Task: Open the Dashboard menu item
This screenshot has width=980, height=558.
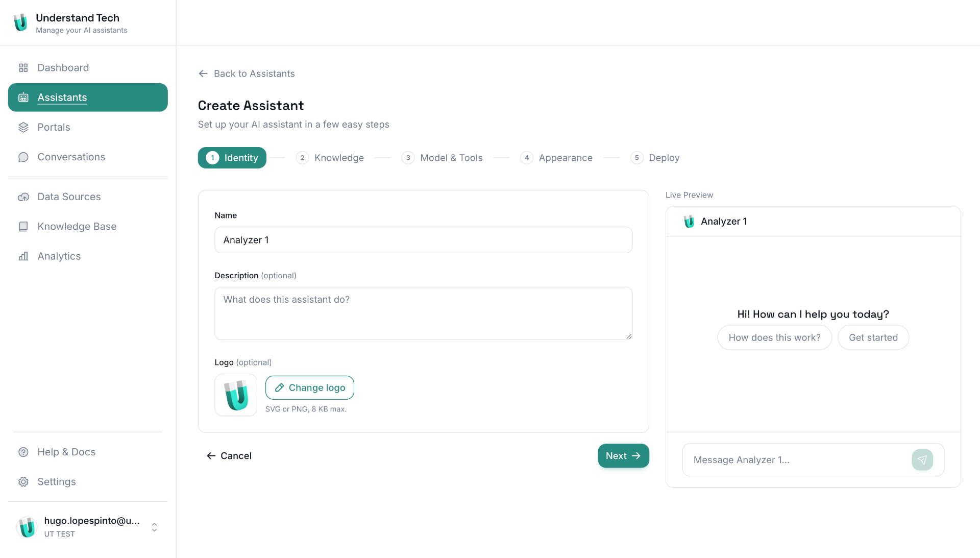Action: tap(88, 68)
